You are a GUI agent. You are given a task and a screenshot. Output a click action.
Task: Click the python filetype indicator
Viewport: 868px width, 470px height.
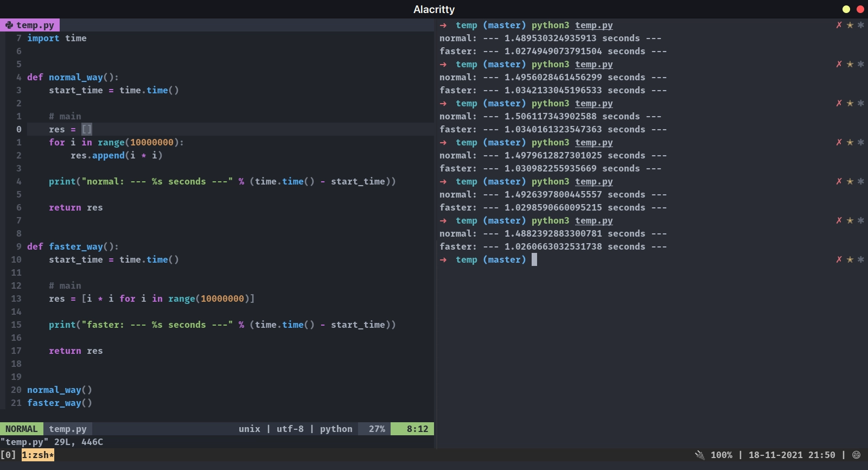click(336, 429)
